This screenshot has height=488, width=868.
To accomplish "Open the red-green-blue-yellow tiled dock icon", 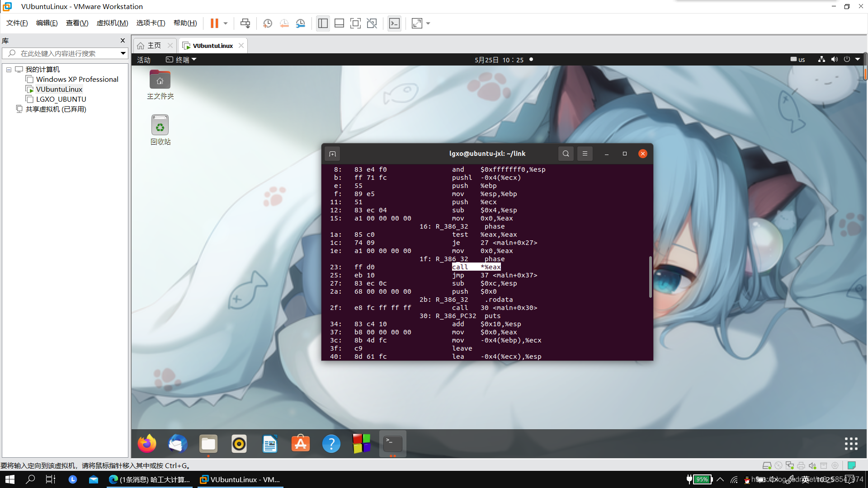I will click(362, 444).
